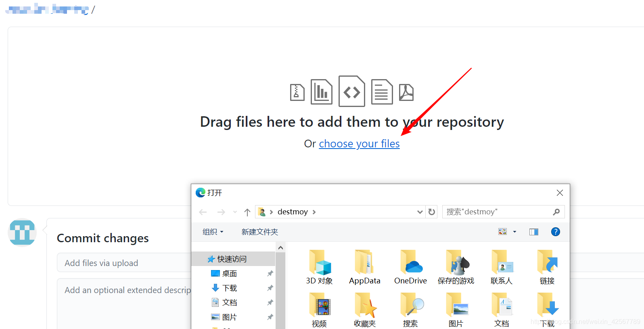Open the 保存的游戏 folder

tap(456, 267)
